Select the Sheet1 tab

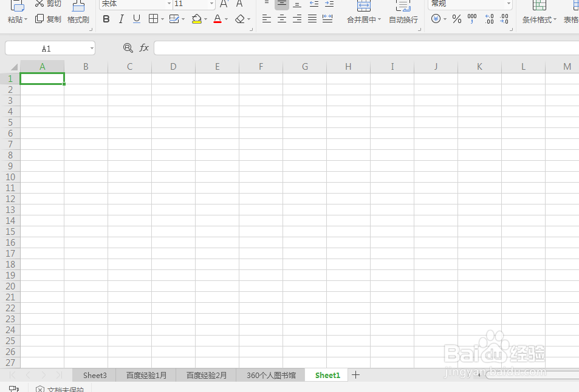click(x=327, y=375)
